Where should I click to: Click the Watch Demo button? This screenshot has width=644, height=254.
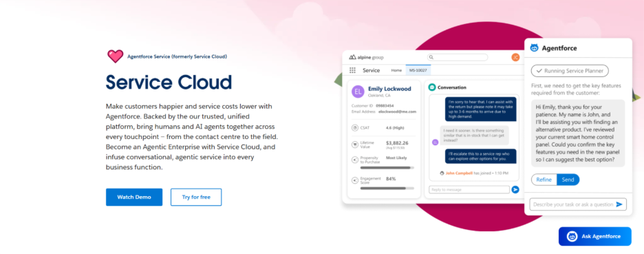pos(134,197)
